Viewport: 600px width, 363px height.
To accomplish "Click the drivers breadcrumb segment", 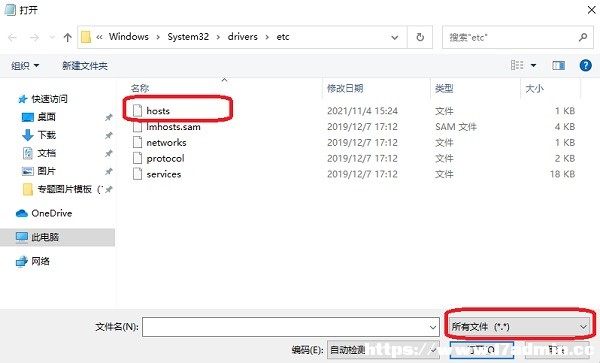I will 243,37.
